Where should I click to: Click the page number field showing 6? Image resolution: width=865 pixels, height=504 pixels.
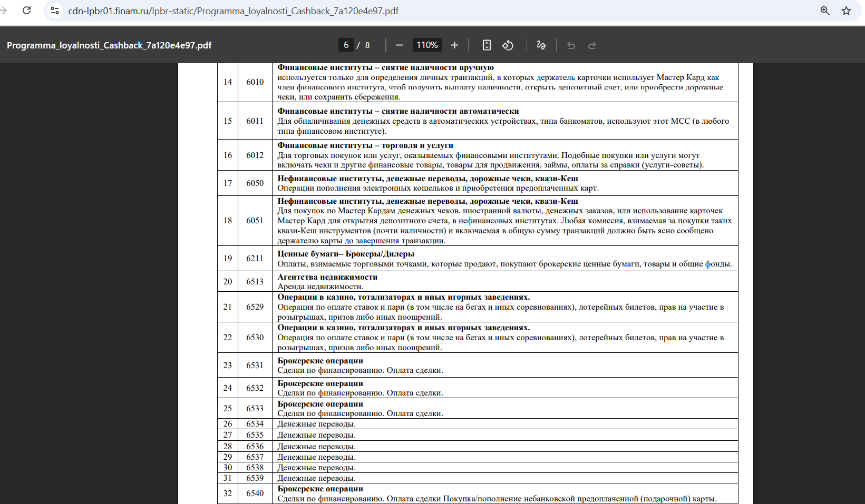(x=346, y=45)
